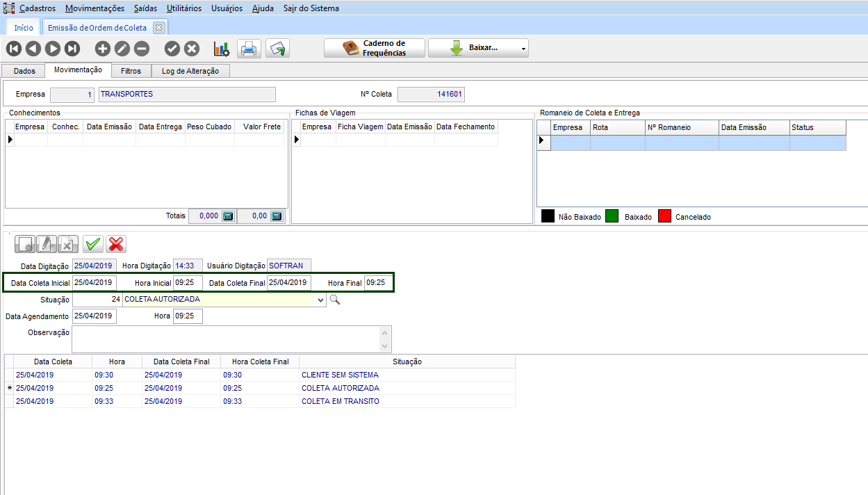This screenshot has height=495, width=868.
Task: Click the printer icon
Action: [249, 49]
